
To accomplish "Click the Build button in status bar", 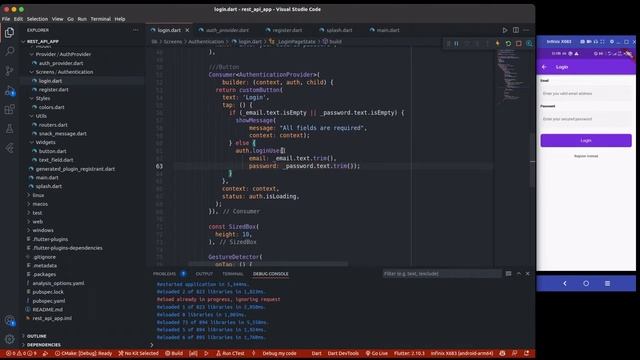I will point(174,353).
